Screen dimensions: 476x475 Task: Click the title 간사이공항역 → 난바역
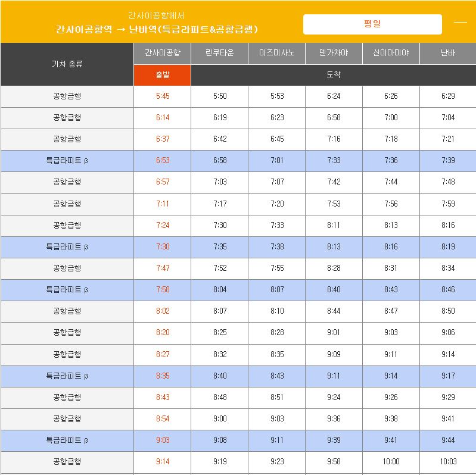(157, 29)
